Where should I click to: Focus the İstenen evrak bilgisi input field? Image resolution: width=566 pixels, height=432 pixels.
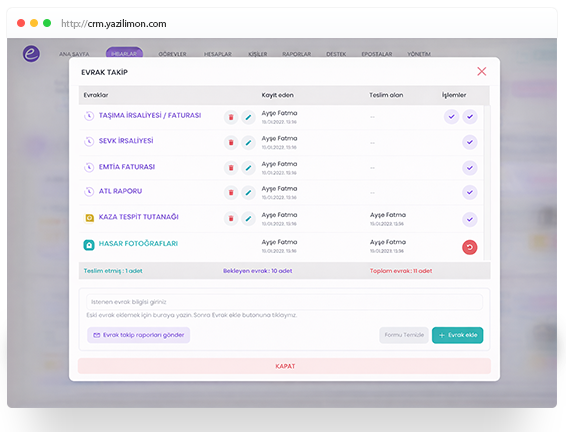point(284,302)
